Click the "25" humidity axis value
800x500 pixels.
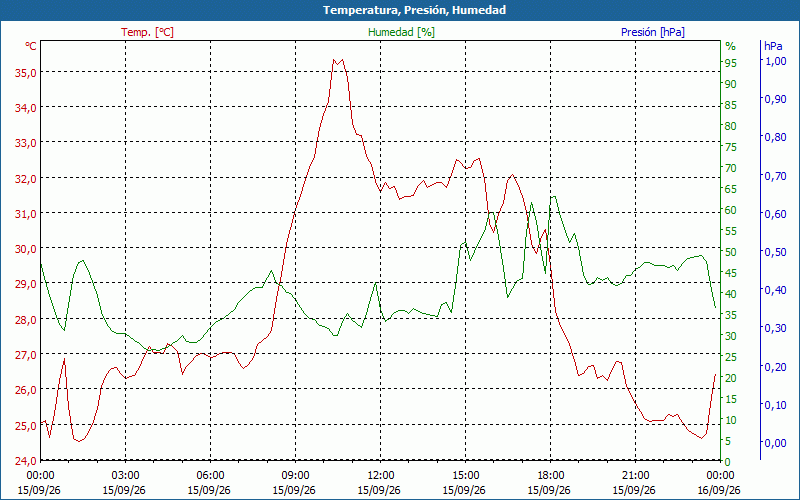731,357
